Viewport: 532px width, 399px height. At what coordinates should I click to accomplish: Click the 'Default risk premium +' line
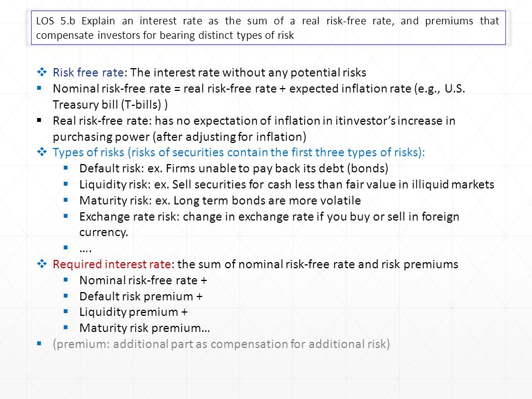(x=141, y=296)
